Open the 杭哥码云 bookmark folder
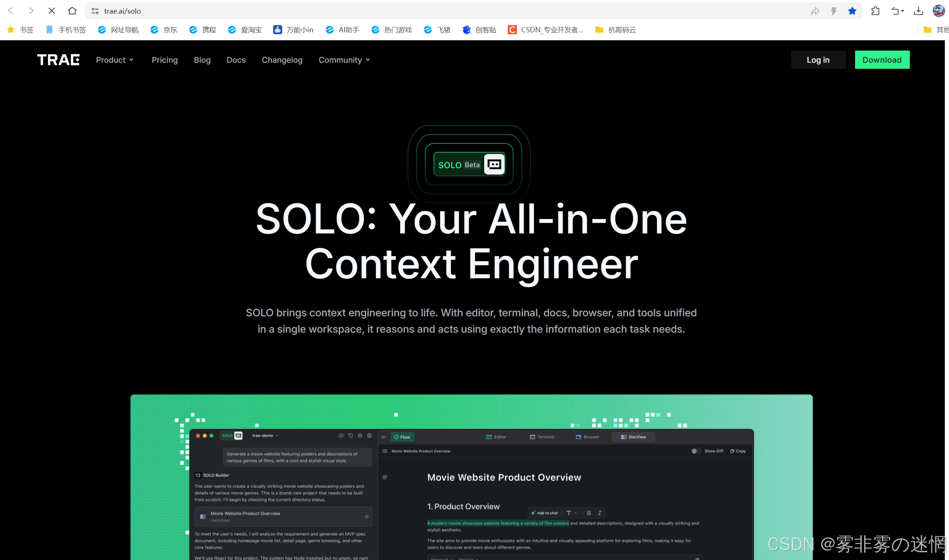Viewport: 949px width, 560px height. pos(615,30)
